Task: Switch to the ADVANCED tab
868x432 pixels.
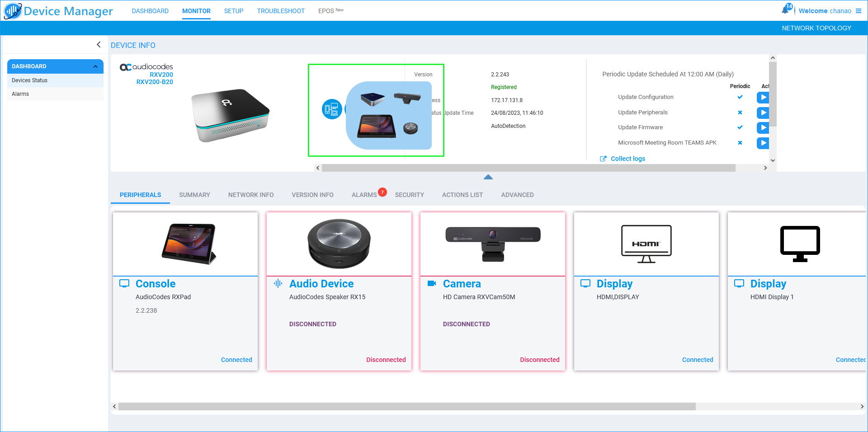Action: 517,195
